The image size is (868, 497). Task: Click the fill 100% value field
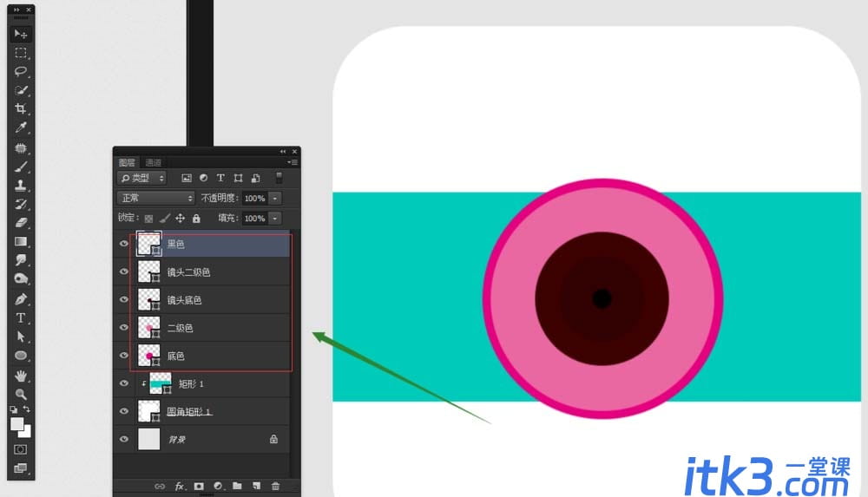(x=255, y=218)
